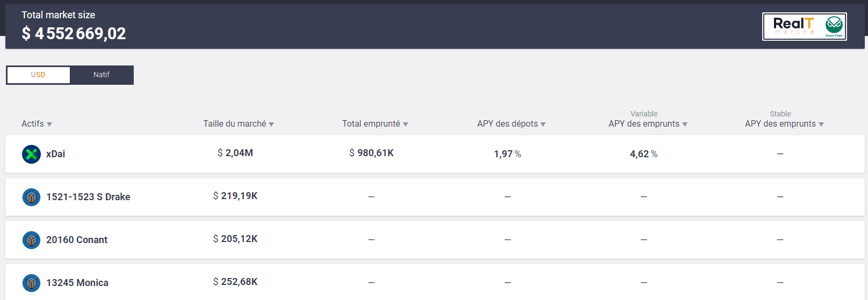Click the xDai token icon
Image resolution: width=868 pixels, height=300 pixels.
(31, 154)
